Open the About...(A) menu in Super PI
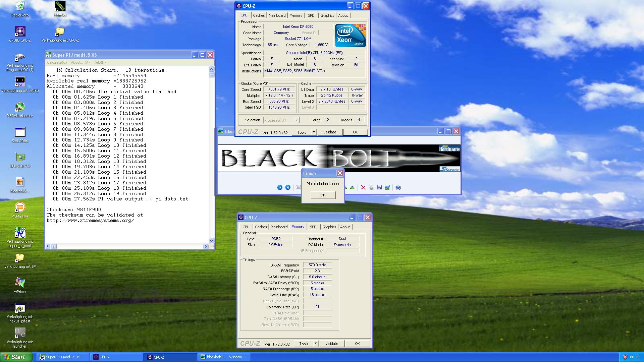 click(80, 62)
